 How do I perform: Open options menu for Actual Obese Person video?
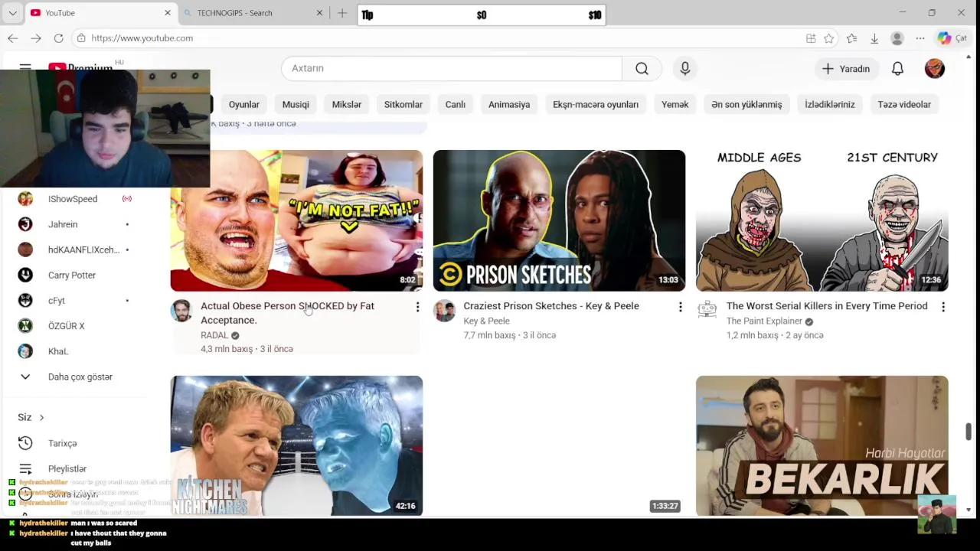click(x=417, y=307)
